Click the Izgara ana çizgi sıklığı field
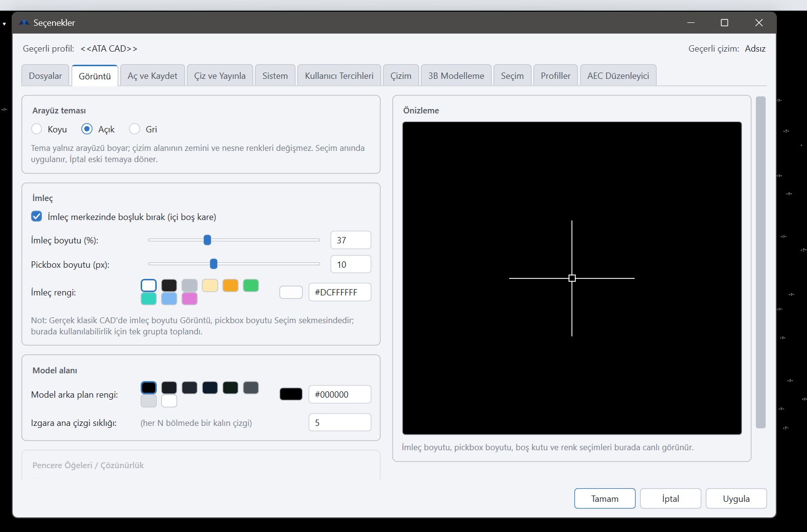 (340, 422)
